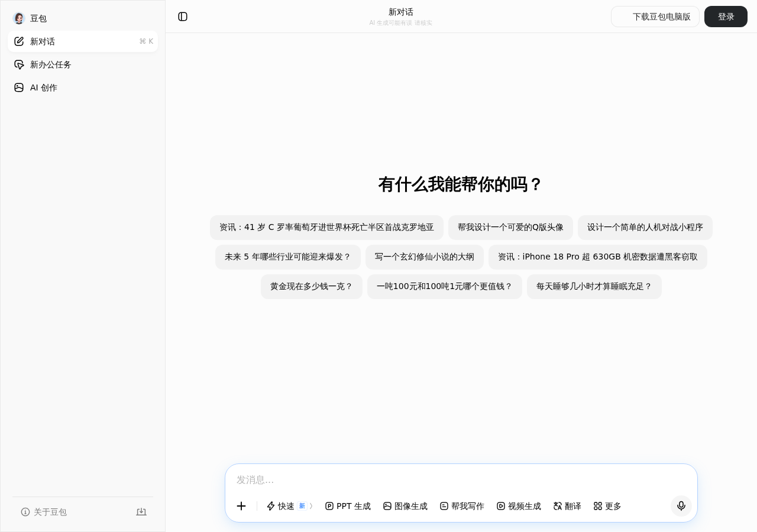This screenshot has width=757, height=532.
Task: Click the 发消息 message input field
Action: click(x=461, y=479)
